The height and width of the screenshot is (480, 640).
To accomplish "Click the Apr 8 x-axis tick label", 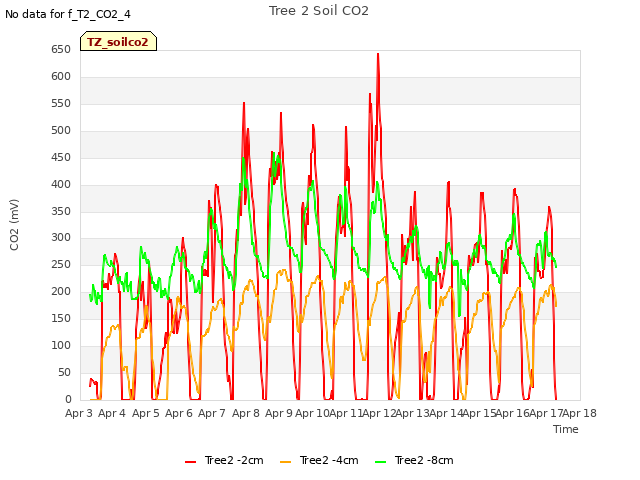I will (246, 413).
